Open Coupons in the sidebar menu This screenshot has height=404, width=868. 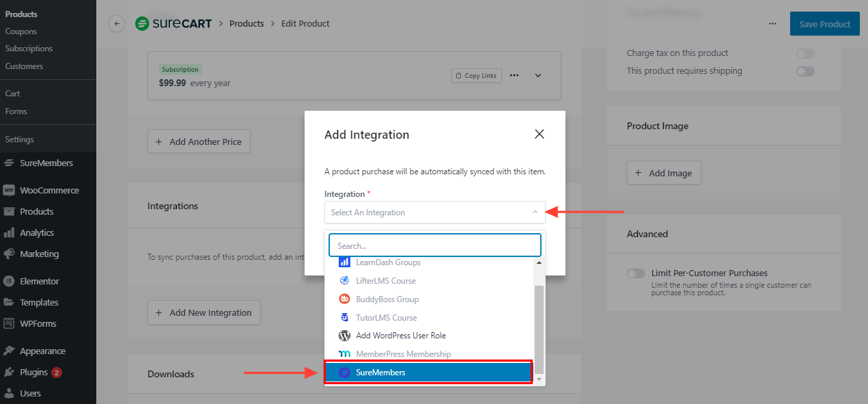(21, 31)
